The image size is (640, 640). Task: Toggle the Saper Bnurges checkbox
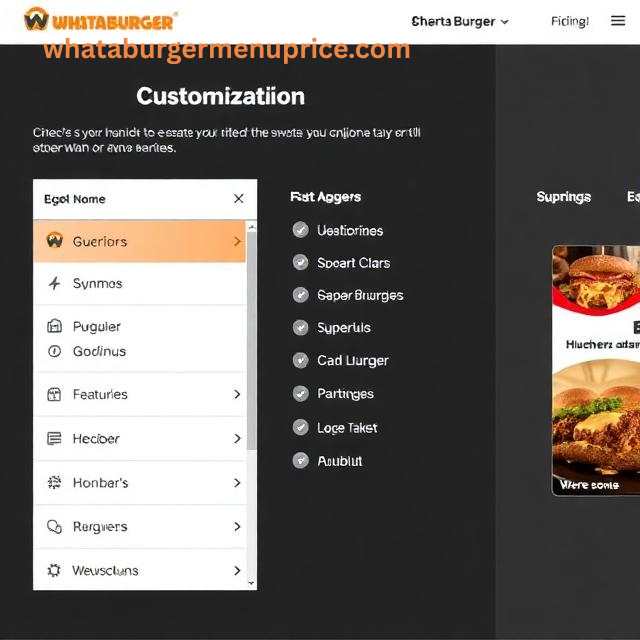point(300,295)
